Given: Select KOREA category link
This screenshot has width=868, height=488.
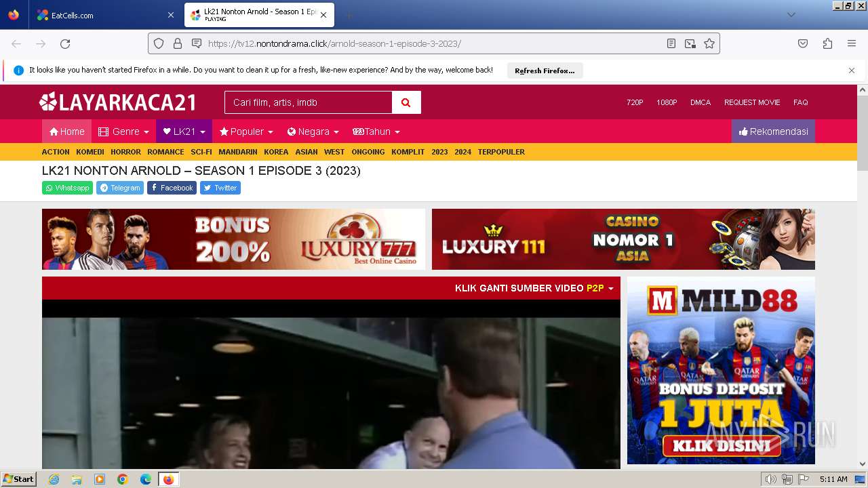Looking at the screenshot, I should click(x=276, y=152).
